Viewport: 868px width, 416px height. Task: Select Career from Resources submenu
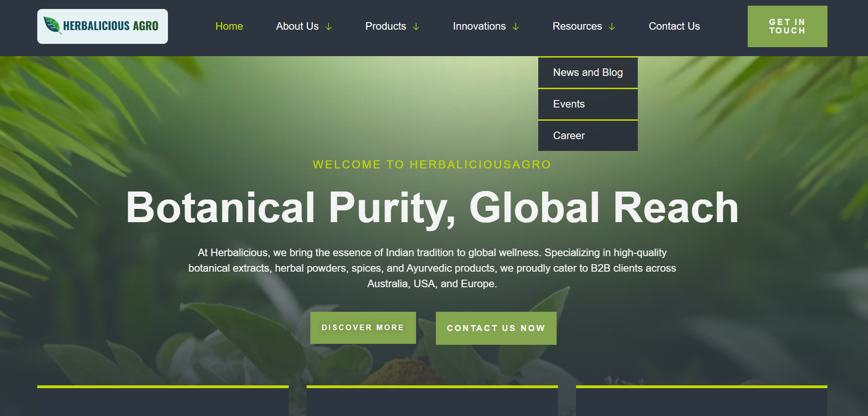(x=588, y=136)
